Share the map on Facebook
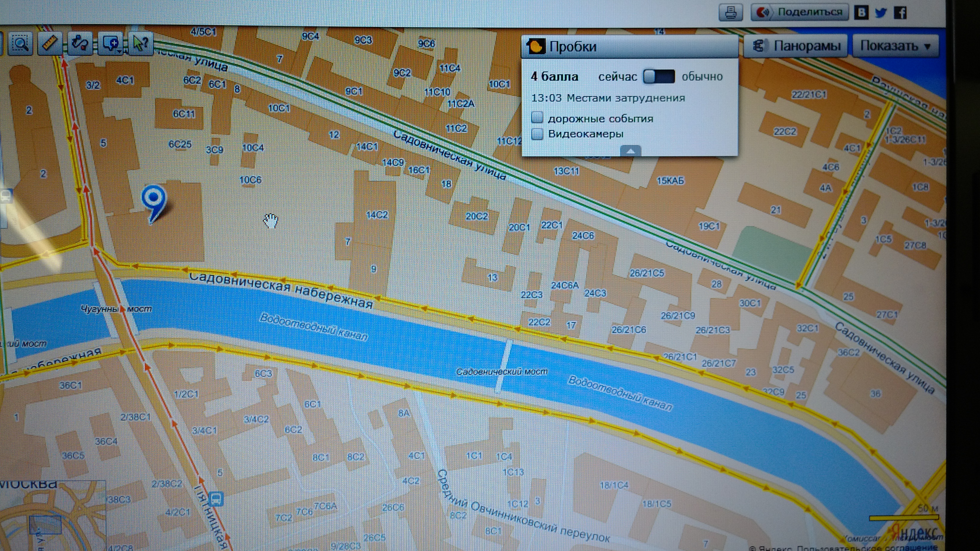The width and height of the screenshot is (980, 551). [x=900, y=13]
